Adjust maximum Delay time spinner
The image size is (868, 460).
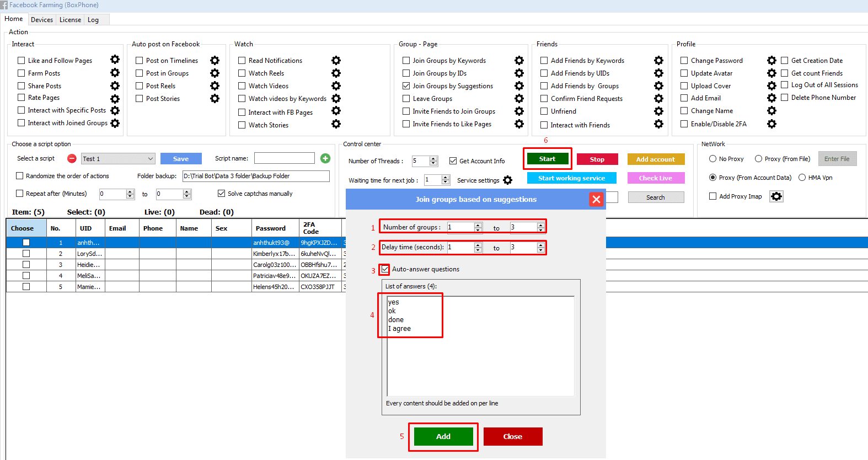540,247
